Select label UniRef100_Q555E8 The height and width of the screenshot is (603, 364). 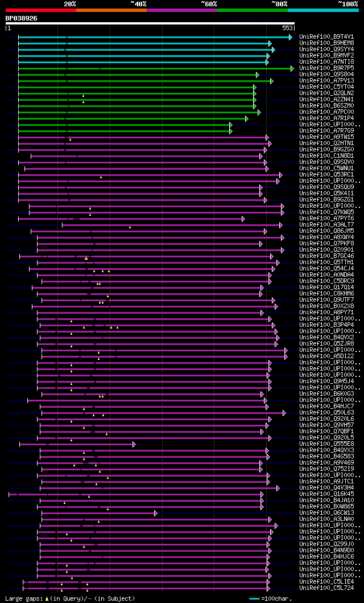[327, 444]
